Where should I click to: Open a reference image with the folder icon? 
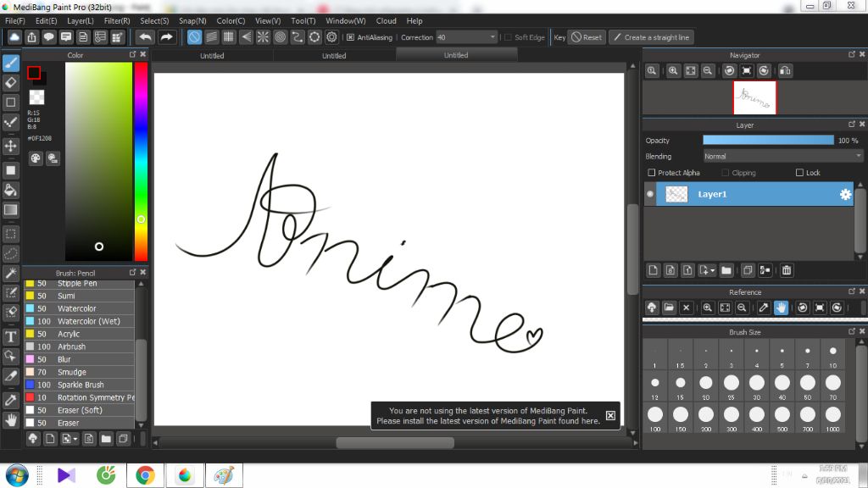click(669, 308)
